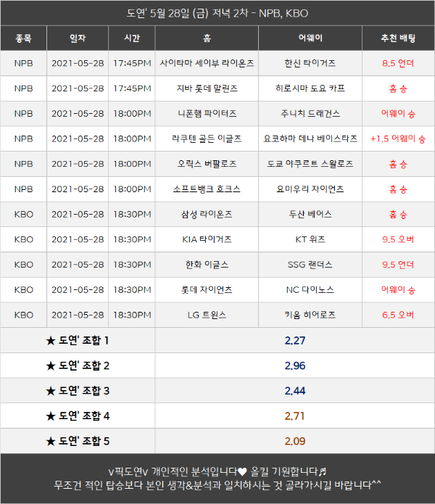The height and width of the screenshot is (504, 435).
Task: Click the odds value 2.44
Action: [x=295, y=391]
